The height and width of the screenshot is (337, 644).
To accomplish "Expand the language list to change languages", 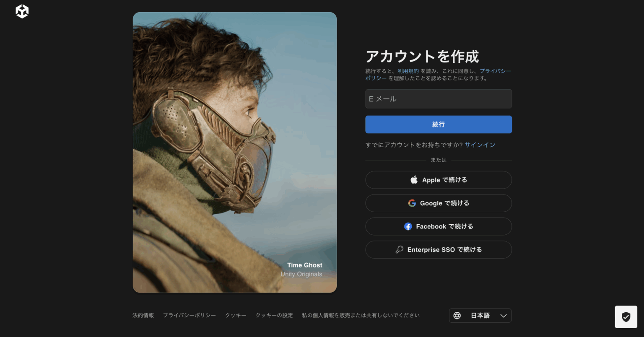I will tap(480, 316).
